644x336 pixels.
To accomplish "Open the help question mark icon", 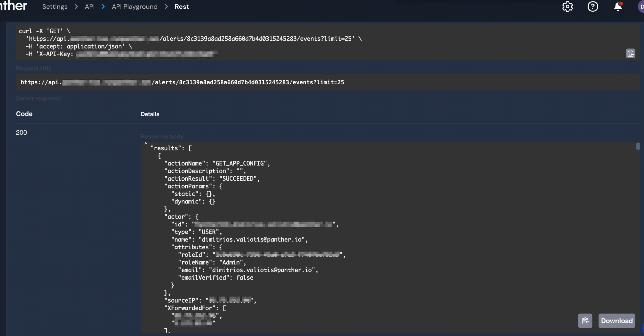I will tap(593, 7).
